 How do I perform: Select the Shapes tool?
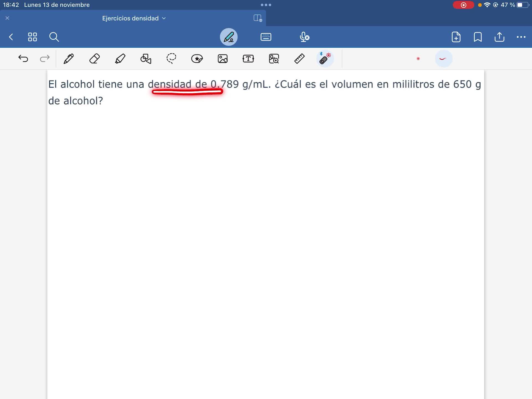click(x=146, y=59)
